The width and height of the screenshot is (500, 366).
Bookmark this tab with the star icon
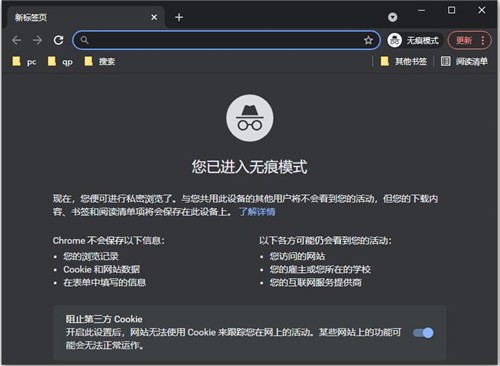pyautogui.click(x=368, y=40)
